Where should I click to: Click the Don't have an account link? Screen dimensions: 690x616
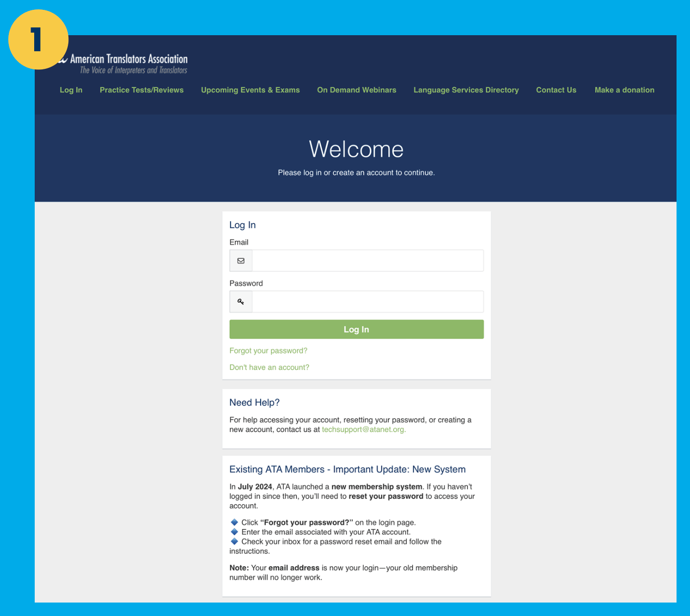(269, 367)
